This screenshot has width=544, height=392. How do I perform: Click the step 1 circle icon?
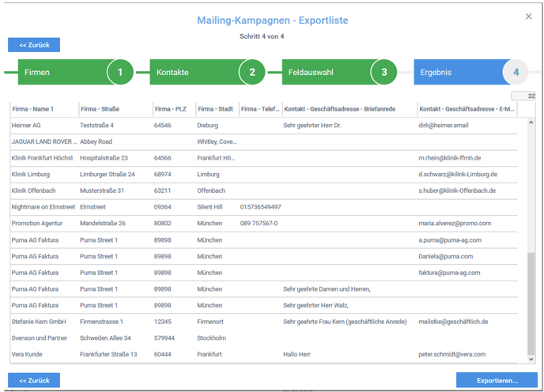120,72
